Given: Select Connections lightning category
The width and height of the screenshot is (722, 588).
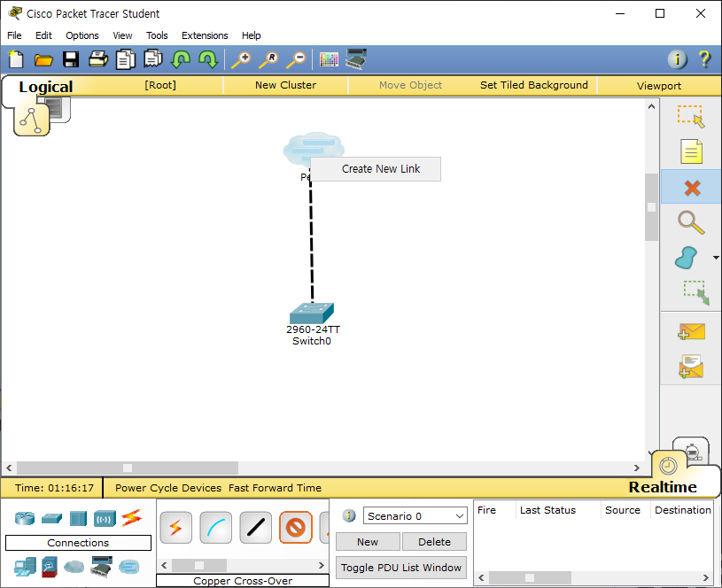Looking at the screenshot, I should (131, 518).
